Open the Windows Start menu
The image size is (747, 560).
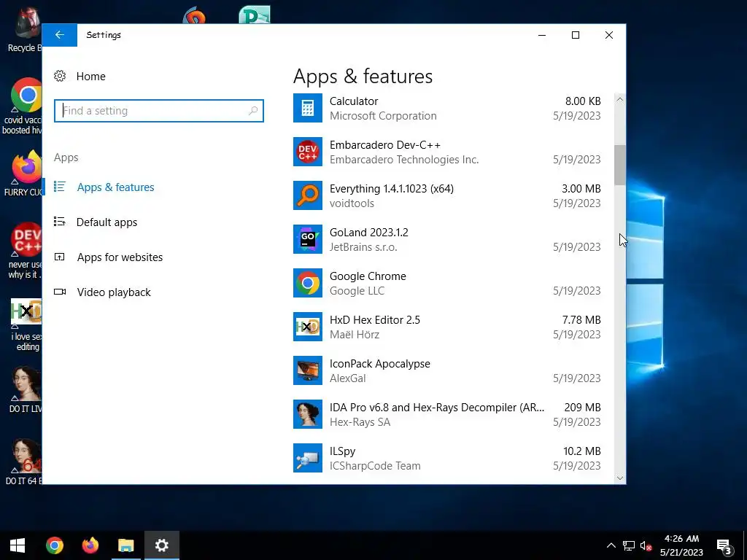coord(18,545)
